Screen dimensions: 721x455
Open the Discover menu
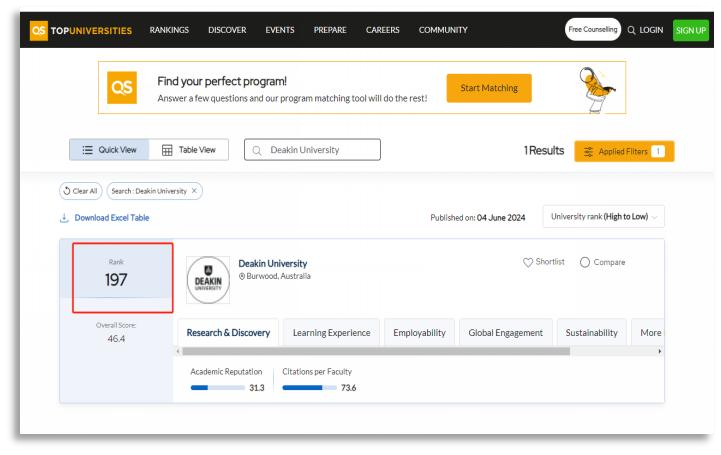227,30
